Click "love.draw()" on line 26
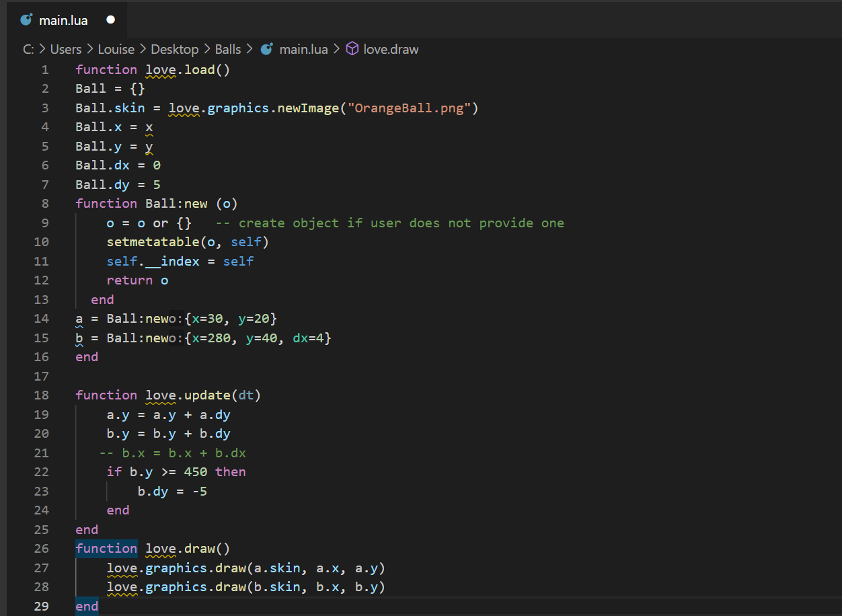 pos(188,548)
